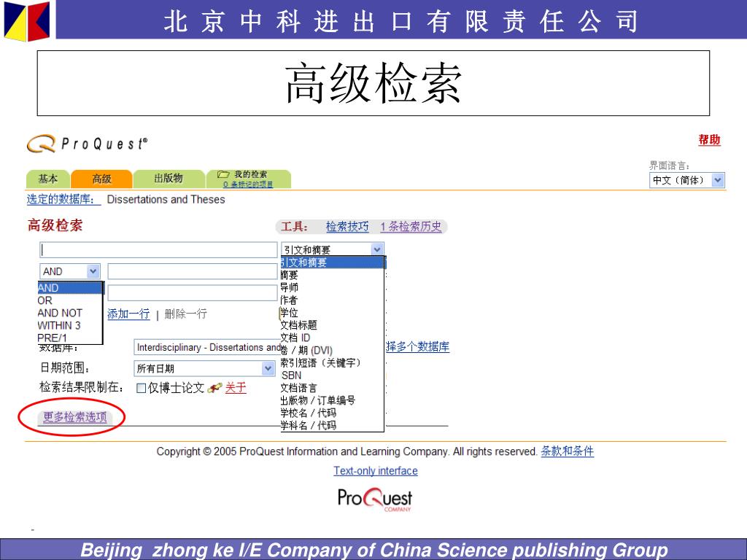
Task: Click the folder icon in My Search tab
Action: click(223, 174)
